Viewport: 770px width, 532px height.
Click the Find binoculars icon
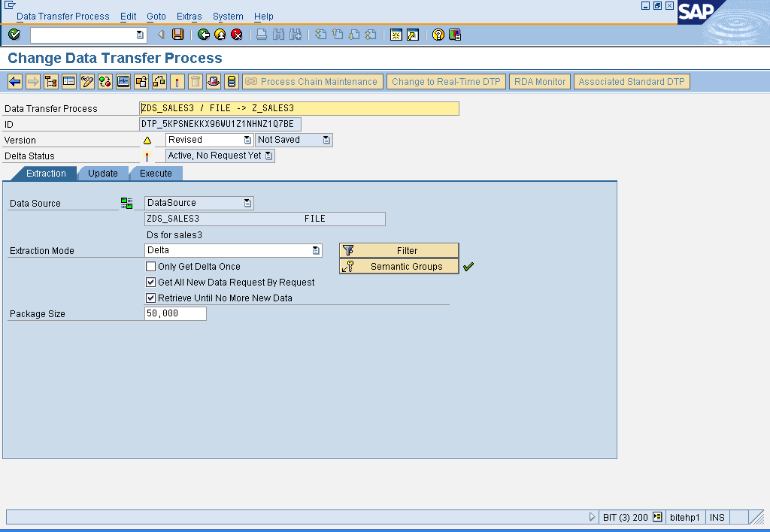coord(278,35)
